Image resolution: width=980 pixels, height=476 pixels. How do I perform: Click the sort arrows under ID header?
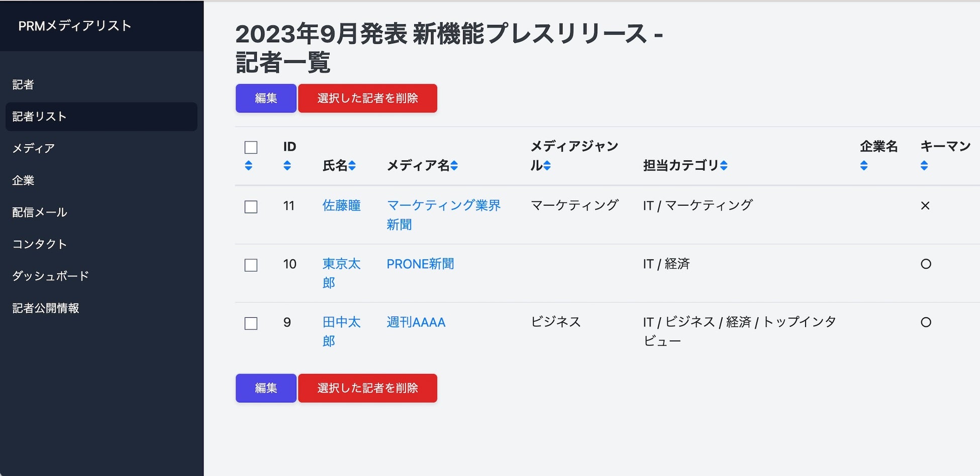(x=287, y=165)
